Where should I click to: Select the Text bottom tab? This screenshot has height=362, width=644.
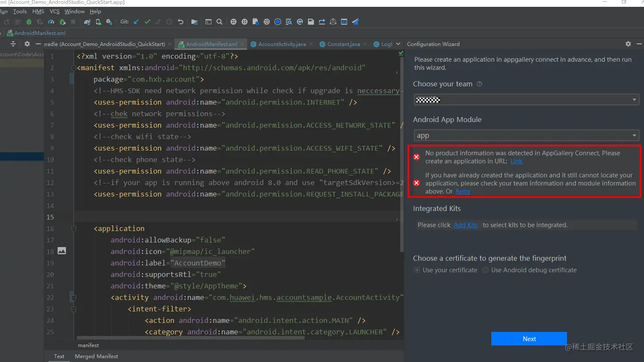[59, 356]
